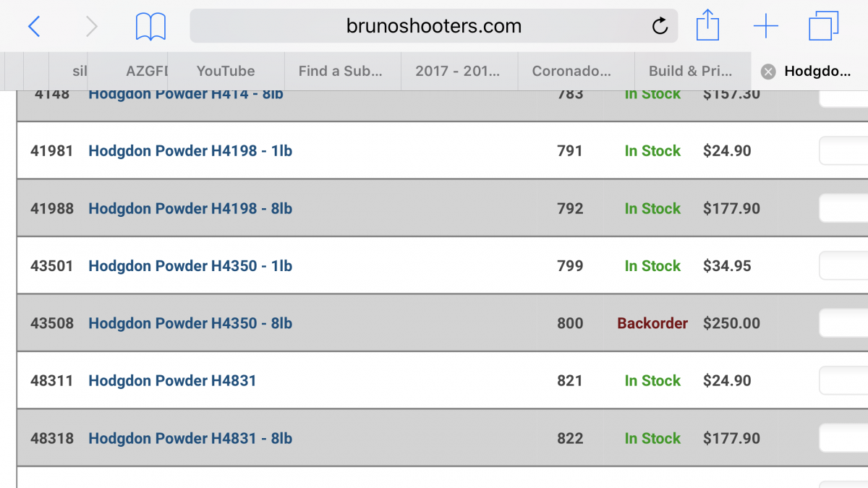This screenshot has width=868, height=488.
Task: Open the Coronado... tab
Action: click(571, 71)
